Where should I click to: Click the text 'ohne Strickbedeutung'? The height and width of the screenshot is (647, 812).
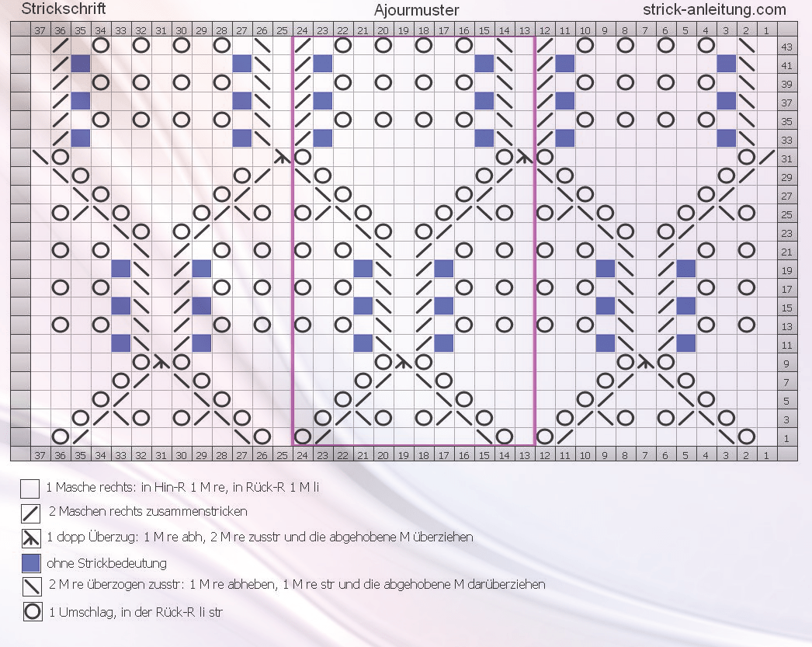(106, 563)
